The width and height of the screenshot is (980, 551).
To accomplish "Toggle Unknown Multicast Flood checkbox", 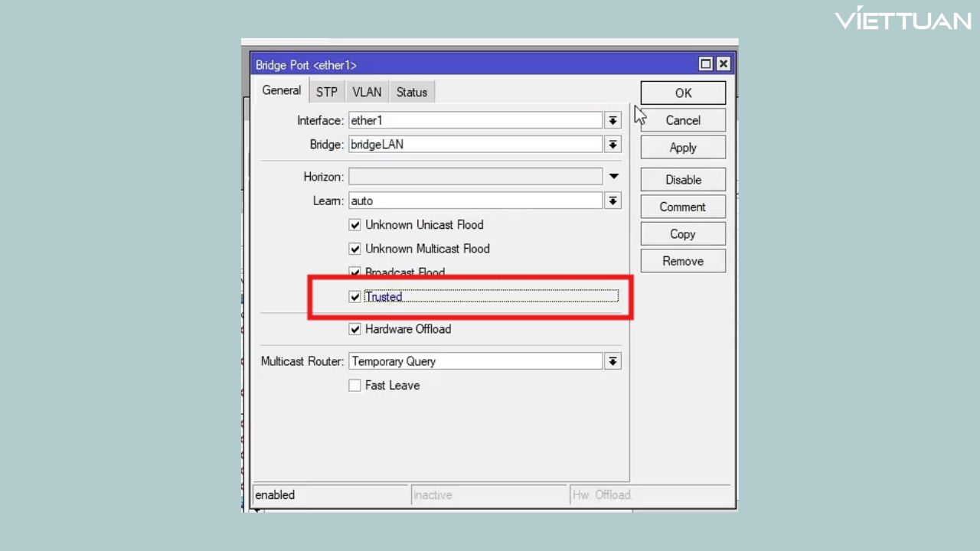I will (354, 249).
